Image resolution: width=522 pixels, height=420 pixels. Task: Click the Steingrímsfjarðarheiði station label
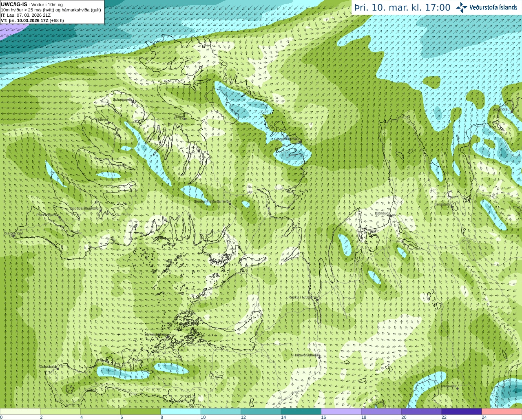point(212,201)
